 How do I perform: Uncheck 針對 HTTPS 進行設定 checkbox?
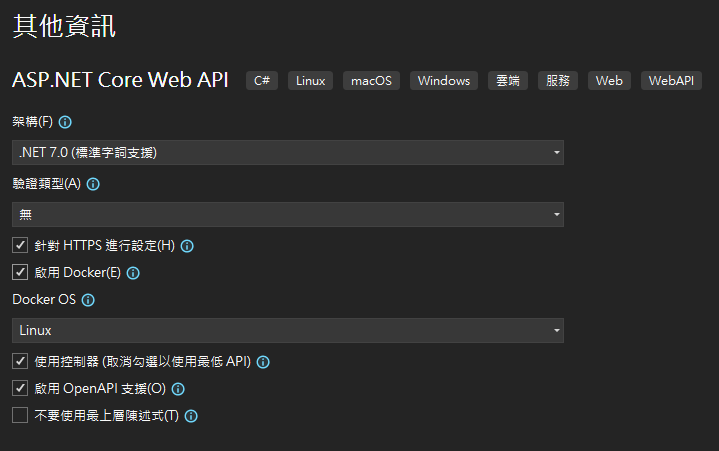(x=20, y=245)
